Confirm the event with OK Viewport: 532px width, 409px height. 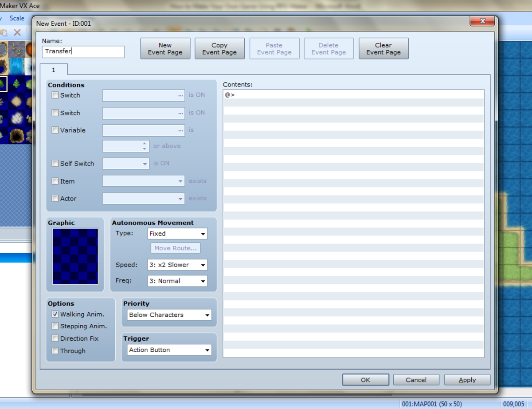(x=365, y=380)
